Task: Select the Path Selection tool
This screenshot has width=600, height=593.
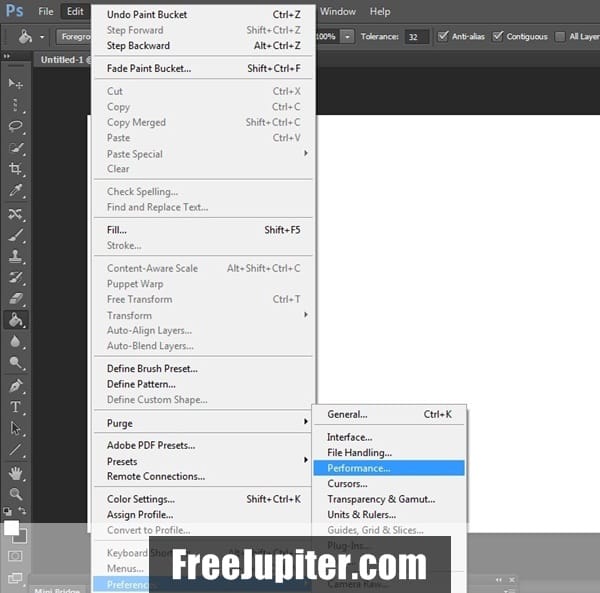Action: coord(15,428)
